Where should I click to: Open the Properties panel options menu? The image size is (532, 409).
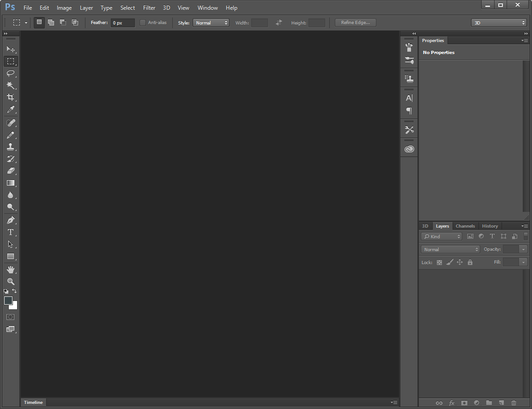[525, 40]
